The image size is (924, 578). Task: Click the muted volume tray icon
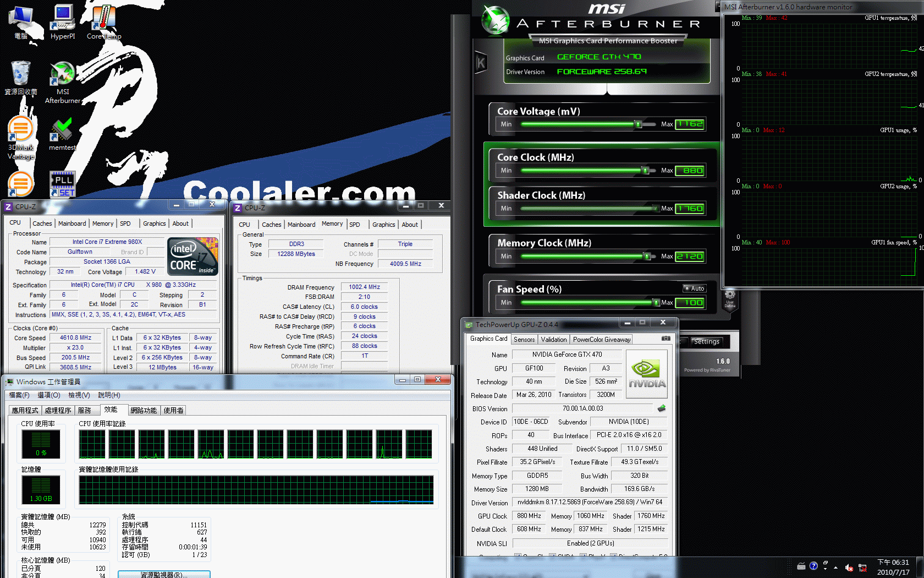849,568
